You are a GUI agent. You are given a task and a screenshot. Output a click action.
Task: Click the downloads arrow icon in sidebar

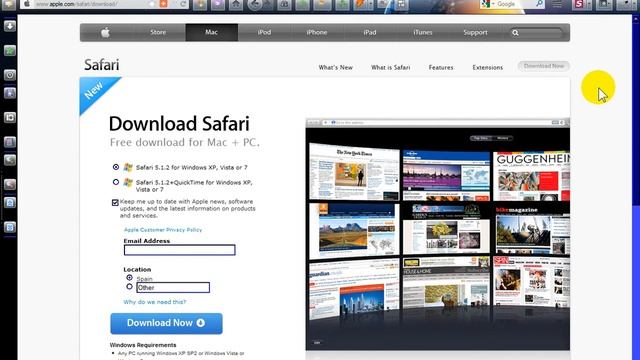10,26
